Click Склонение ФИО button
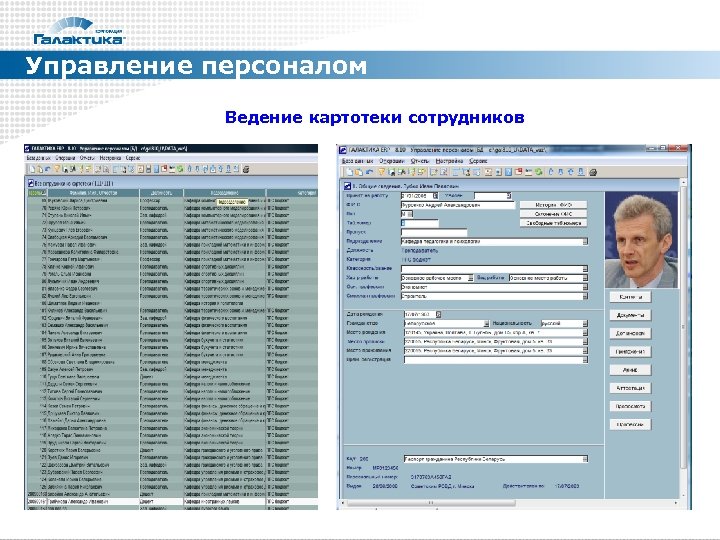The height and width of the screenshot is (540, 720). 553,214
